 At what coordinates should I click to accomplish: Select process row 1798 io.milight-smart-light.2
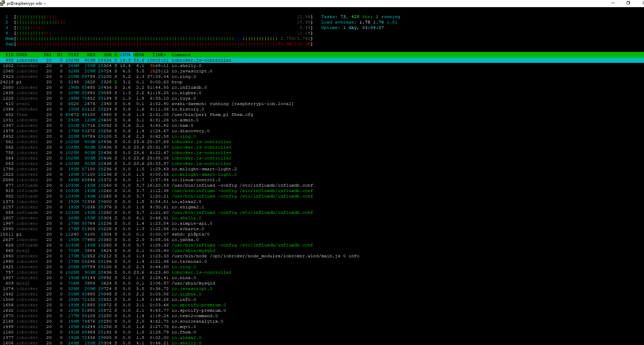point(322,169)
